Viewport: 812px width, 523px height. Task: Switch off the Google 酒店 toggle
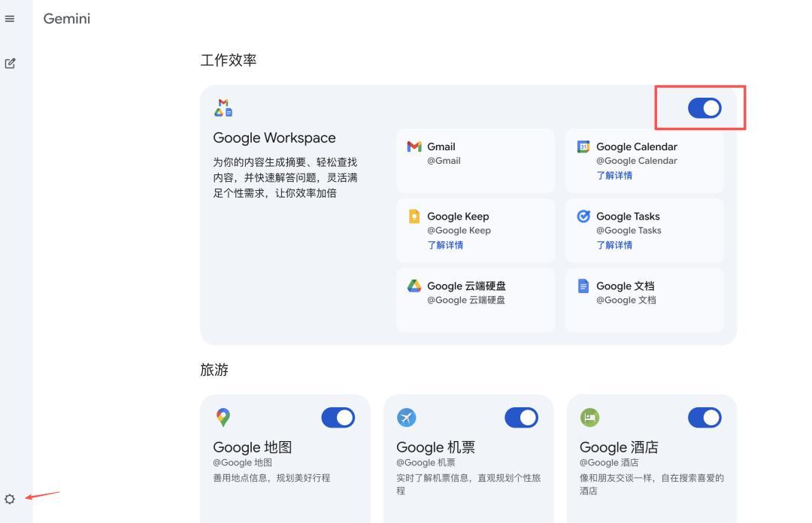704,418
